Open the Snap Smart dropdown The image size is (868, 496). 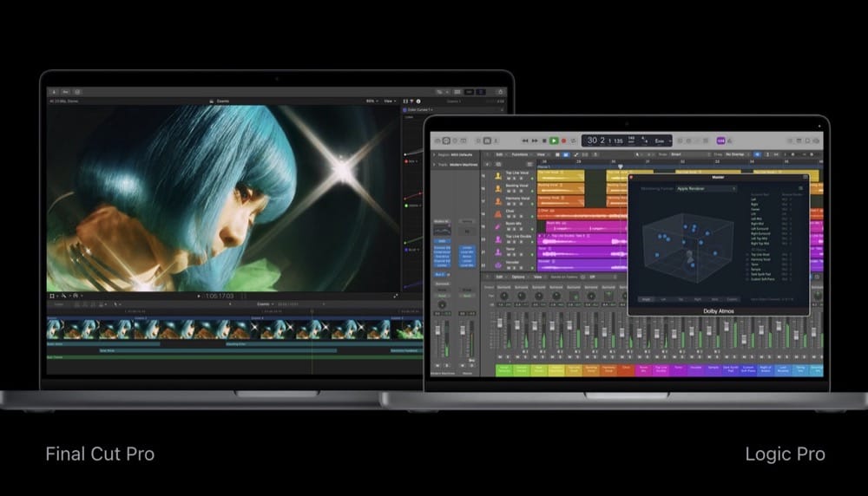click(x=689, y=155)
